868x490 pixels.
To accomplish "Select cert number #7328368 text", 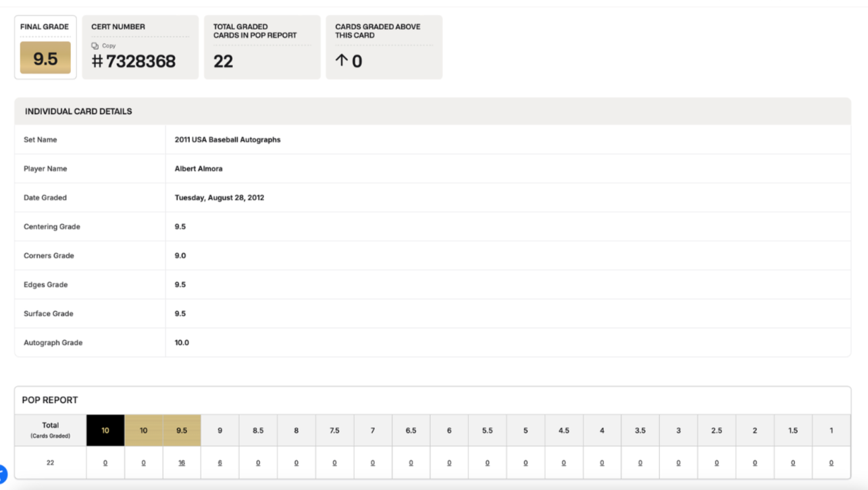I will (x=134, y=61).
